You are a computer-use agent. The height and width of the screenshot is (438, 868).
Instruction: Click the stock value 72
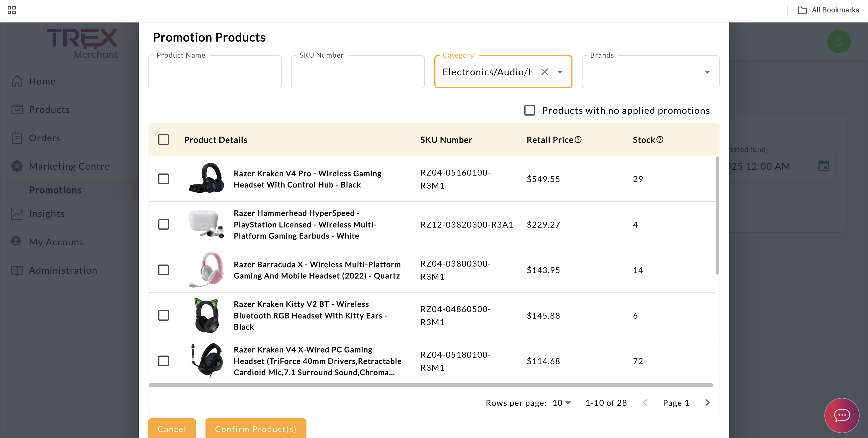(638, 361)
